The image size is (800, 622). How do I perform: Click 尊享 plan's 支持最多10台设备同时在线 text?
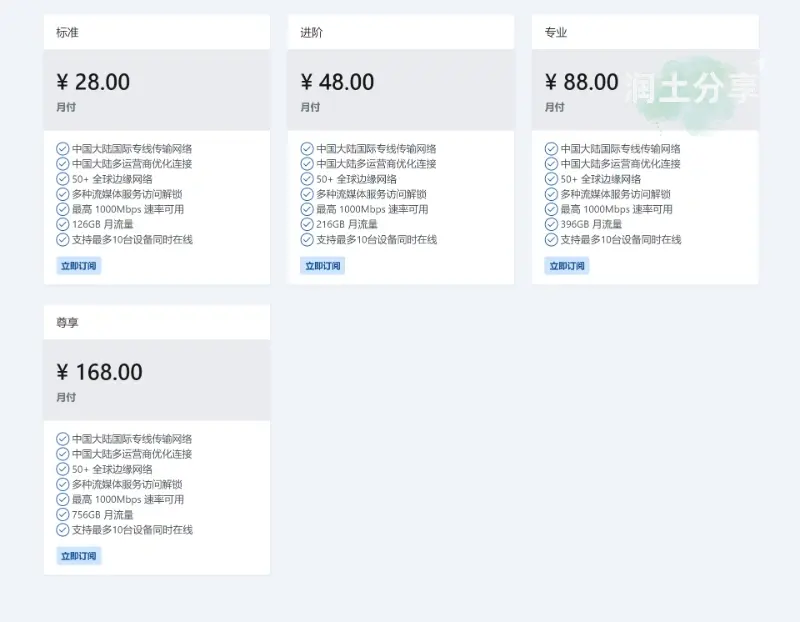pos(132,530)
